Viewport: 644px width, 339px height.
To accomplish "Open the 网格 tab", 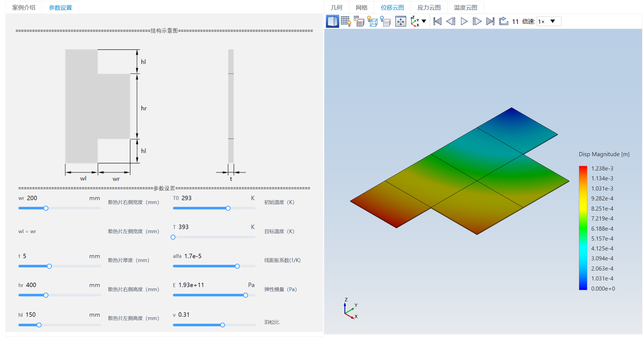I will [361, 8].
